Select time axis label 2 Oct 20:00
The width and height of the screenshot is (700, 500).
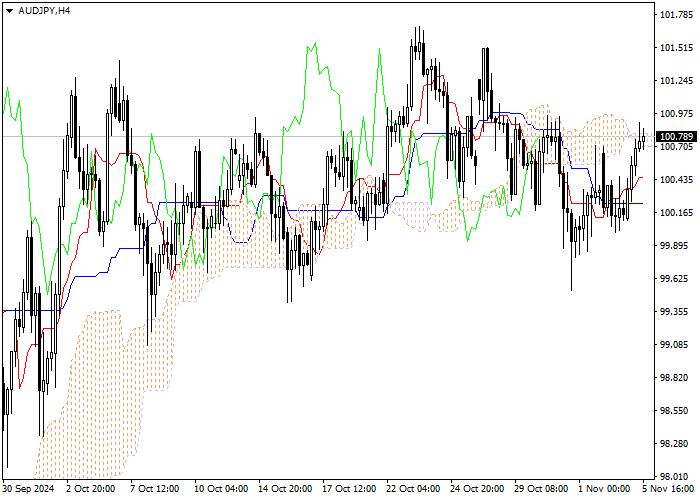coord(91,489)
